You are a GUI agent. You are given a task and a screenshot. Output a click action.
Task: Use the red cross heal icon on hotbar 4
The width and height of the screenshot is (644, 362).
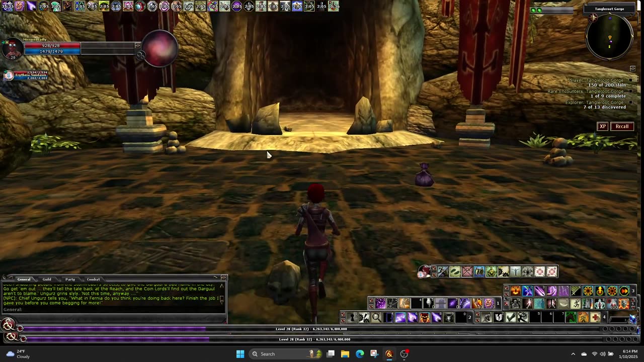pos(595,317)
